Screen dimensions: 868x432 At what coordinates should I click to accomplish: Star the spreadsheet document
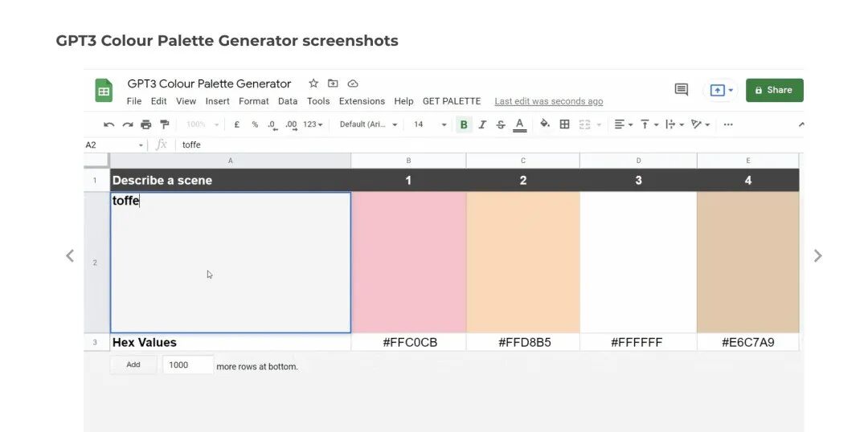(313, 84)
